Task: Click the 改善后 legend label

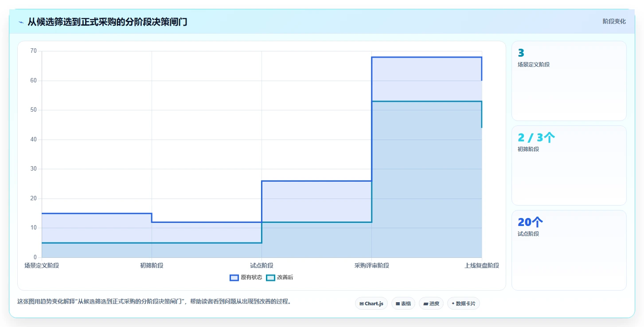Action: coord(285,278)
